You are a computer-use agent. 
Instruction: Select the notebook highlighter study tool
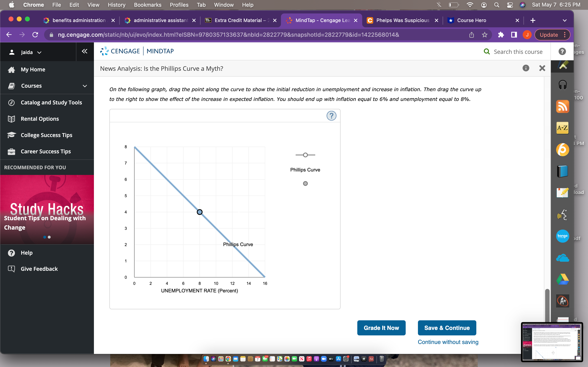point(562,192)
